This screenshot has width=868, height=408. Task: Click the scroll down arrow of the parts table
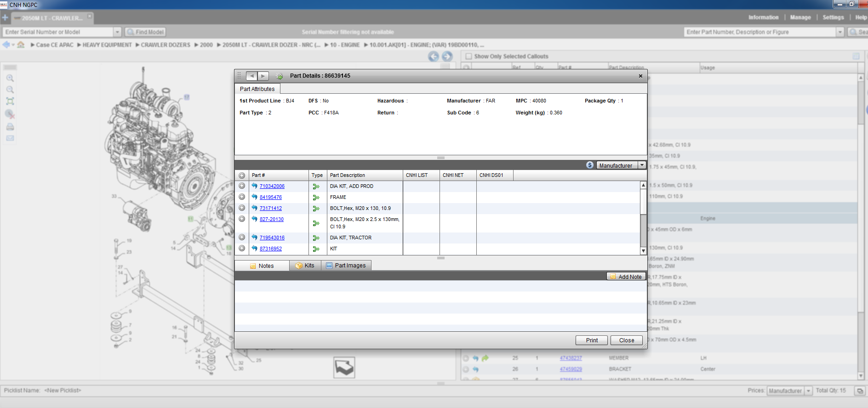[x=643, y=251]
